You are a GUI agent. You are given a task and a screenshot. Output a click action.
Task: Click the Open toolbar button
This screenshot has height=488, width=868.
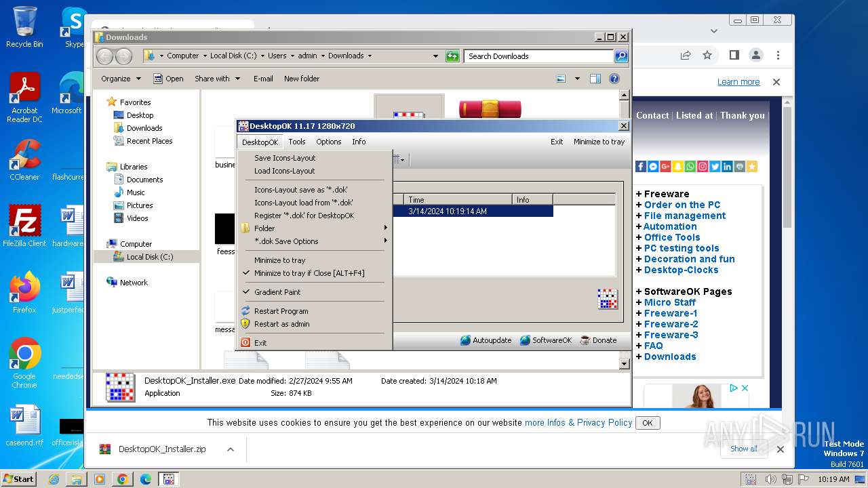point(168,79)
